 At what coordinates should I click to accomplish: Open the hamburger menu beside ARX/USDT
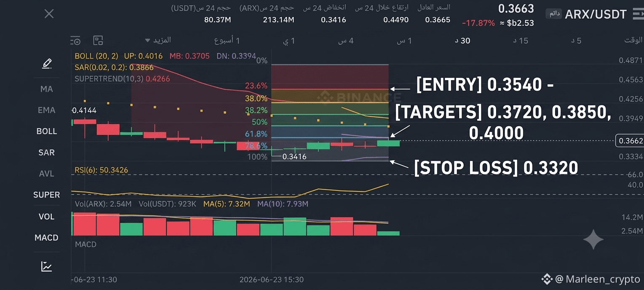tap(638, 14)
